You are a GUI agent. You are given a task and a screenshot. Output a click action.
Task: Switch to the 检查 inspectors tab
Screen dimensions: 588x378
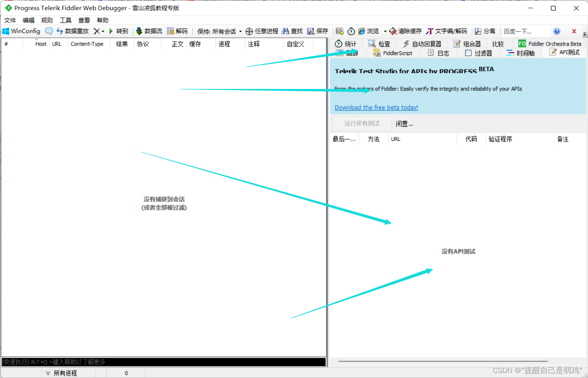379,44
